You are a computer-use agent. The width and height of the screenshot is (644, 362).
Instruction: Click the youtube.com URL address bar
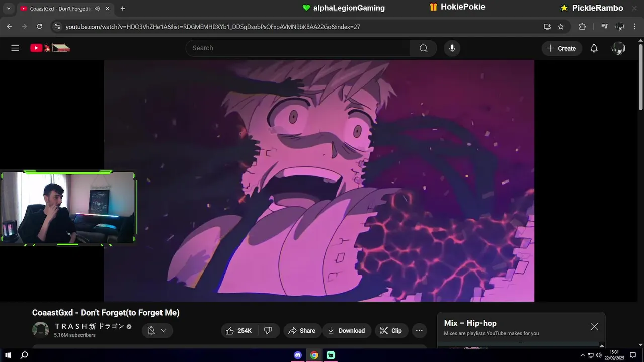pos(213,27)
